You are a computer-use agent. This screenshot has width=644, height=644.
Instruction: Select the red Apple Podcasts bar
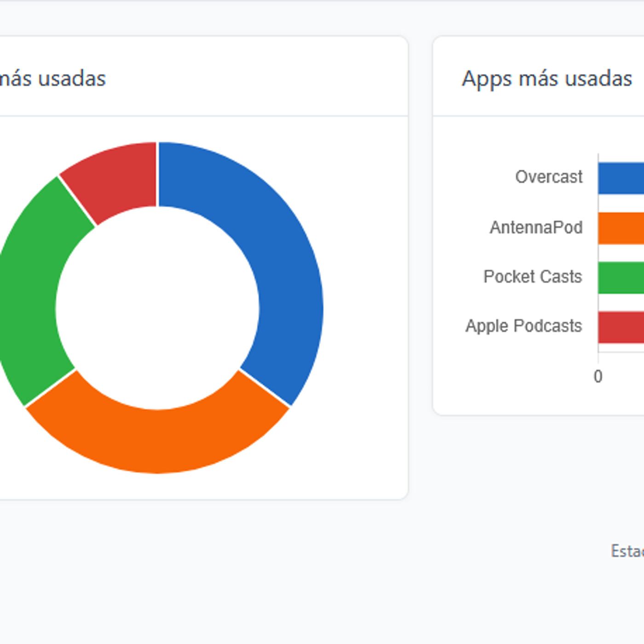tap(621, 328)
